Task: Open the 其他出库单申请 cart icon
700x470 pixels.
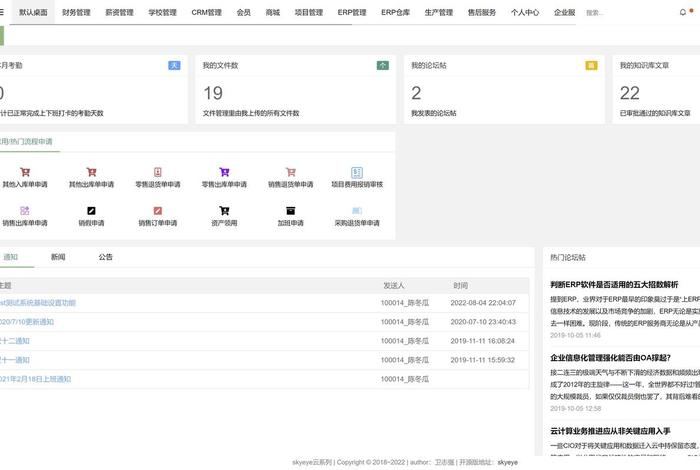Action: [92, 172]
